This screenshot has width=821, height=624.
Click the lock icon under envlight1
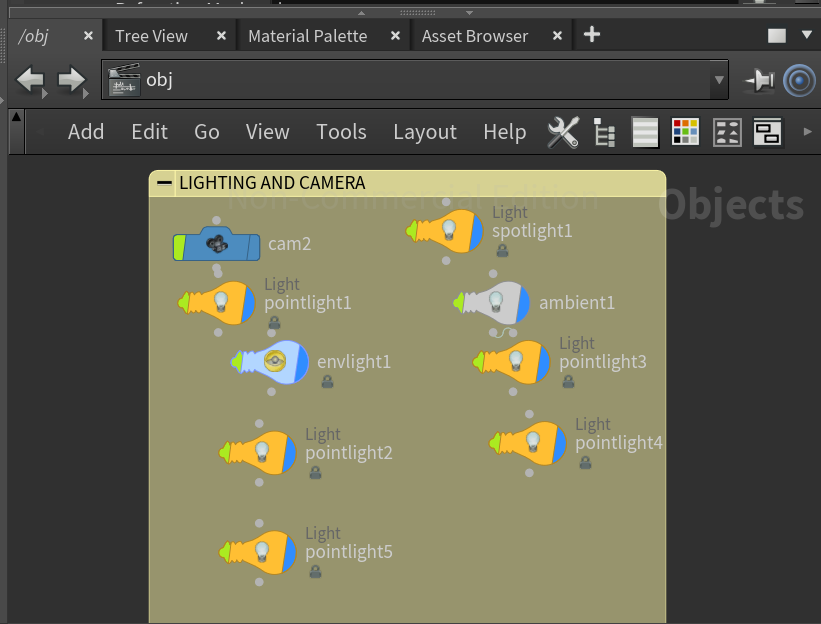point(327,382)
